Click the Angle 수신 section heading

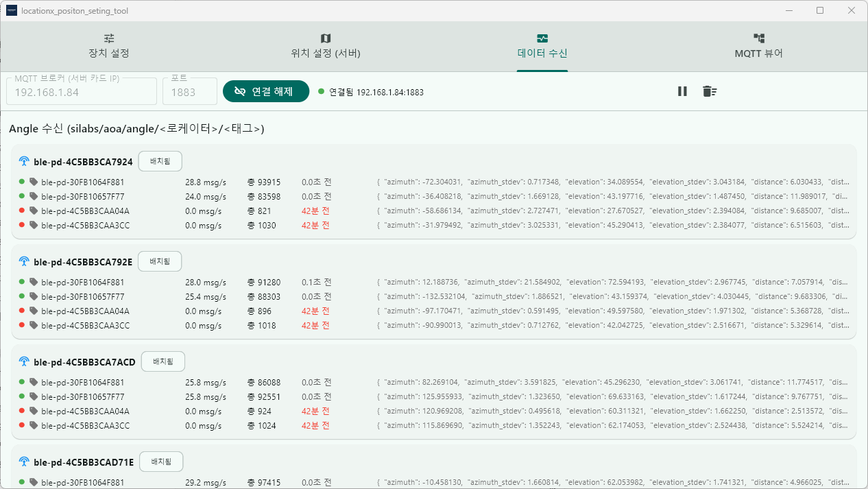(136, 129)
